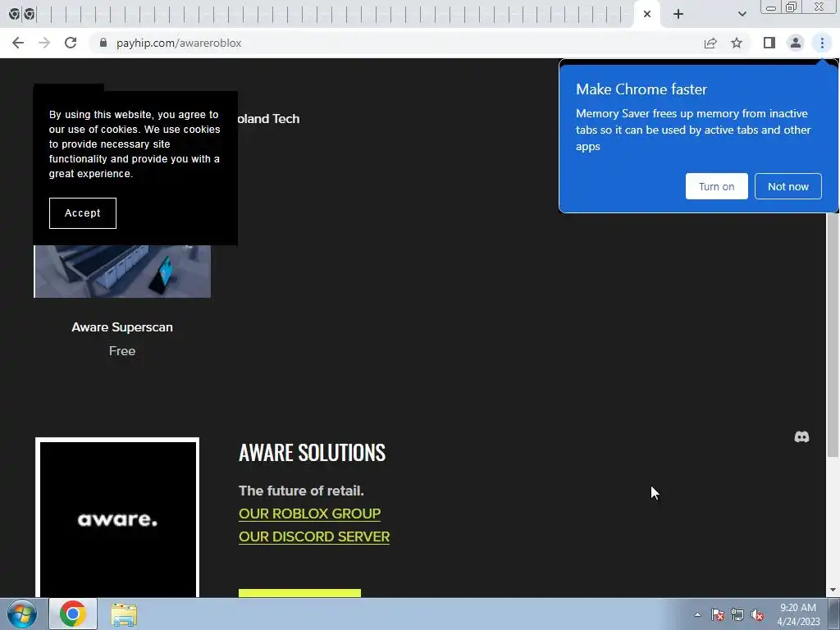Open the taskbar clock and date
The width and height of the screenshot is (840, 630).
pos(798,614)
